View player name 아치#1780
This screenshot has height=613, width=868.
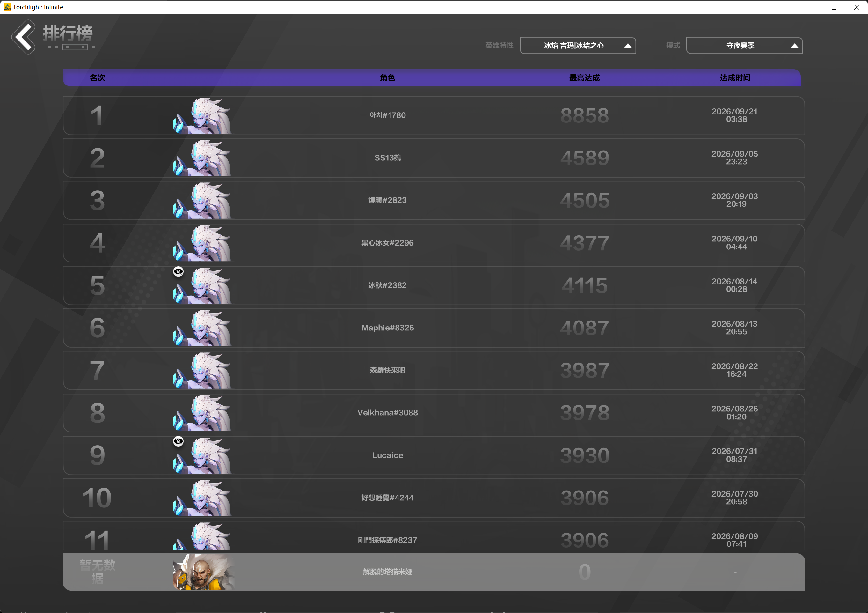click(x=388, y=115)
